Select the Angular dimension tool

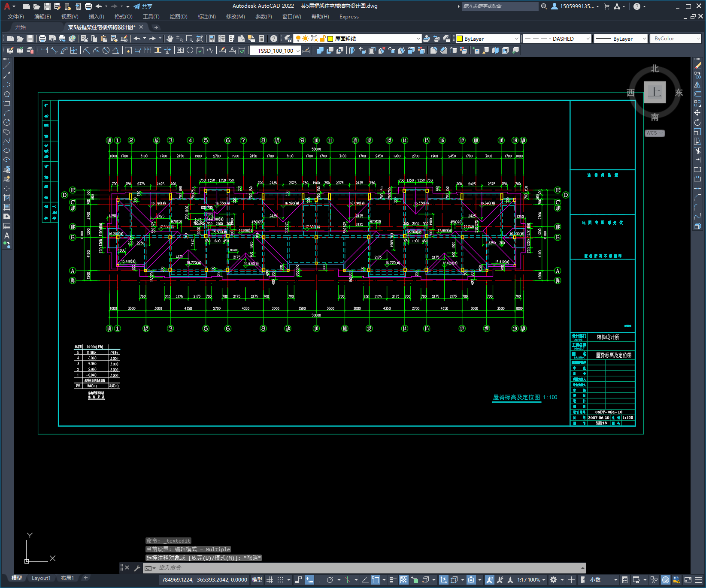[x=116, y=50]
